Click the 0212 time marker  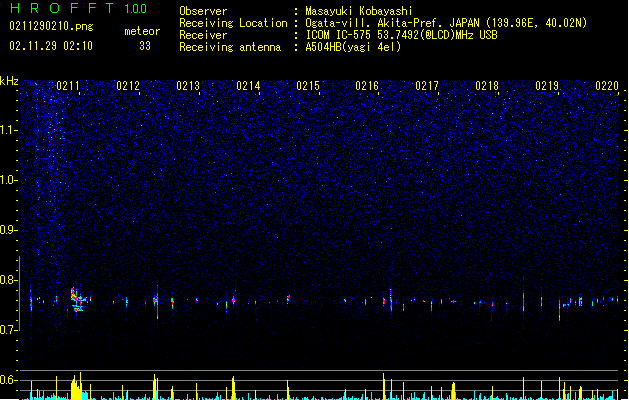click(x=128, y=86)
